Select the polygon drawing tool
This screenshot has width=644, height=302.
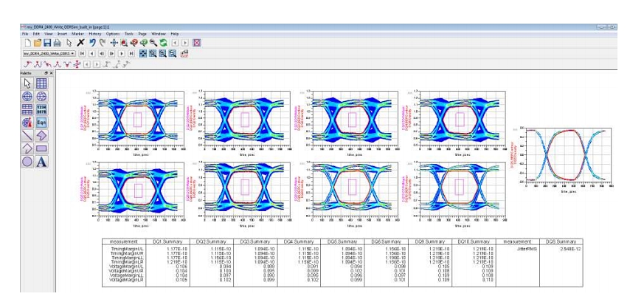click(x=42, y=135)
